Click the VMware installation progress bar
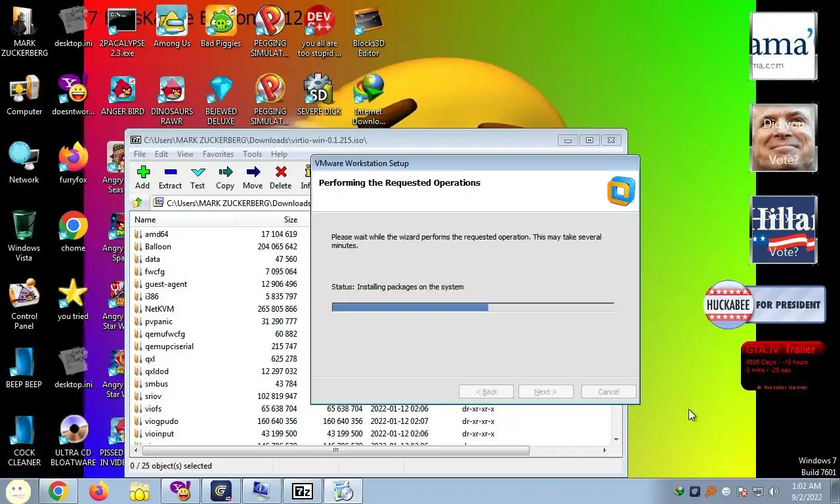 pyautogui.click(x=472, y=307)
